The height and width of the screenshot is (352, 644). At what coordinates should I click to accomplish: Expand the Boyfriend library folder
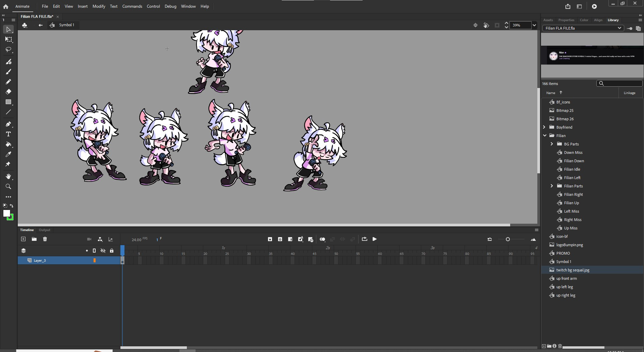point(545,127)
